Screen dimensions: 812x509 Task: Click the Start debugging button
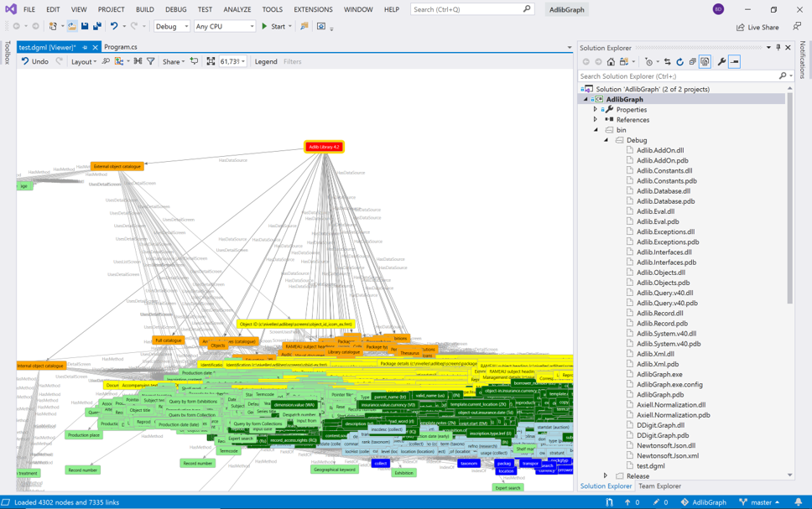click(x=273, y=26)
